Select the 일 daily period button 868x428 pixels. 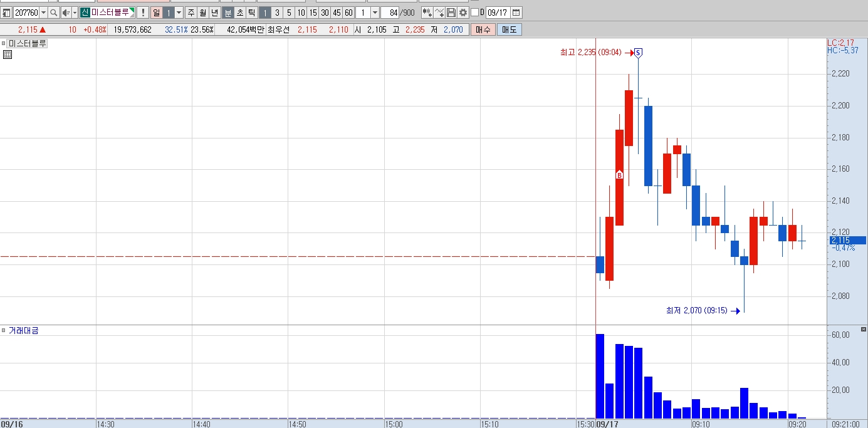[156, 13]
